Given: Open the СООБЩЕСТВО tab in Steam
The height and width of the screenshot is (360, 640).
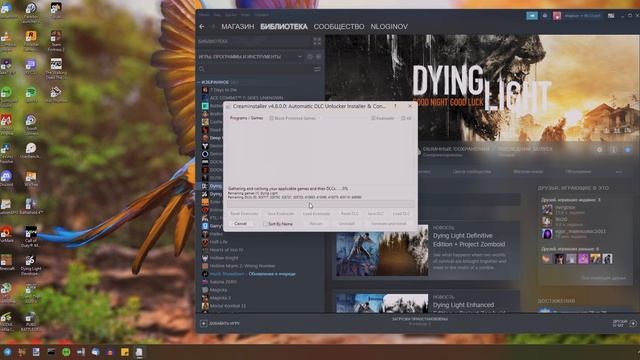Looking at the screenshot, I should (x=339, y=27).
